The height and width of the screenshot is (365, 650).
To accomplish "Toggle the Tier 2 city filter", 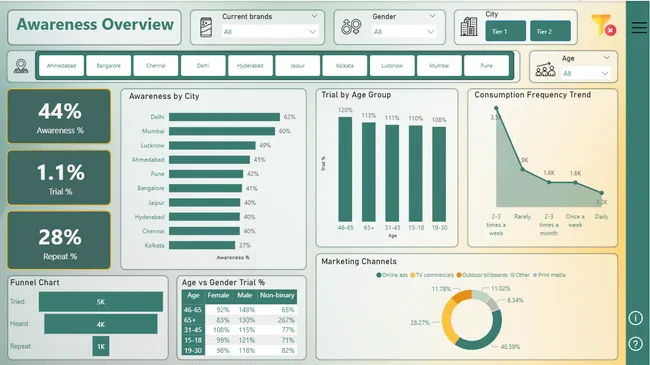I will (x=550, y=31).
